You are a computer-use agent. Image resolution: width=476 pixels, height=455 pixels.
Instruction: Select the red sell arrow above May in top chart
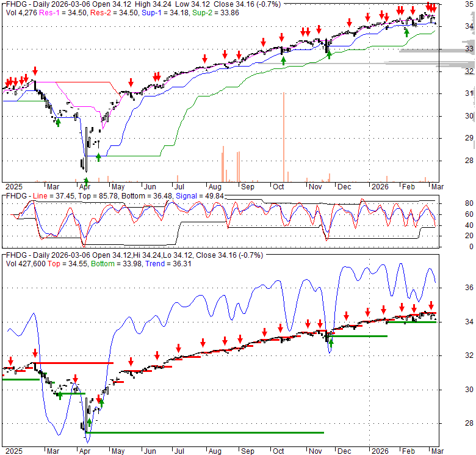[131, 82]
